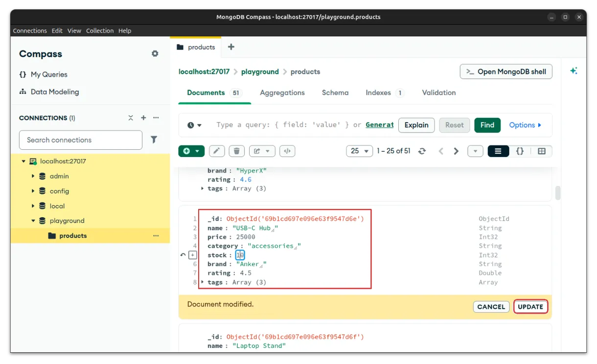Switch to JSON view

click(520, 151)
